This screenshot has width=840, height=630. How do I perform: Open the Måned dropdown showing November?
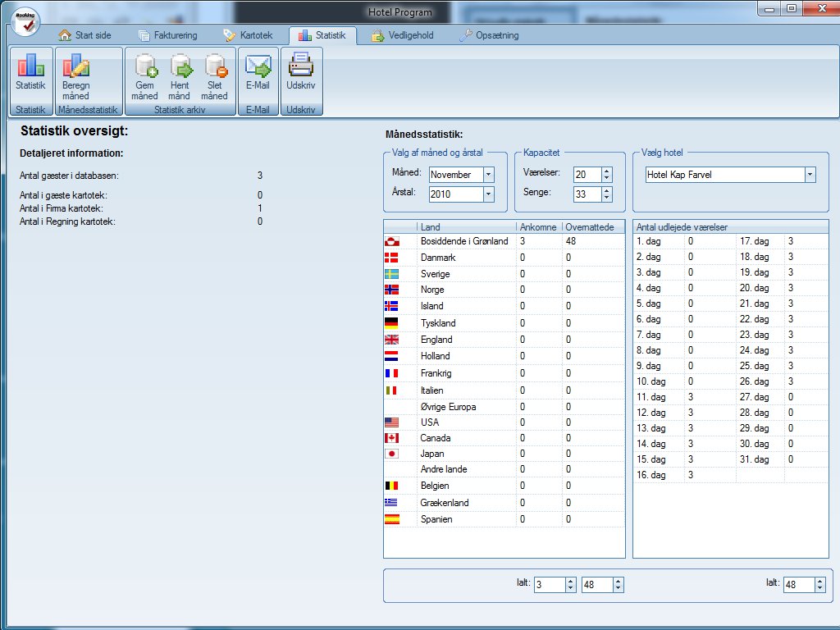coord(489,175)
